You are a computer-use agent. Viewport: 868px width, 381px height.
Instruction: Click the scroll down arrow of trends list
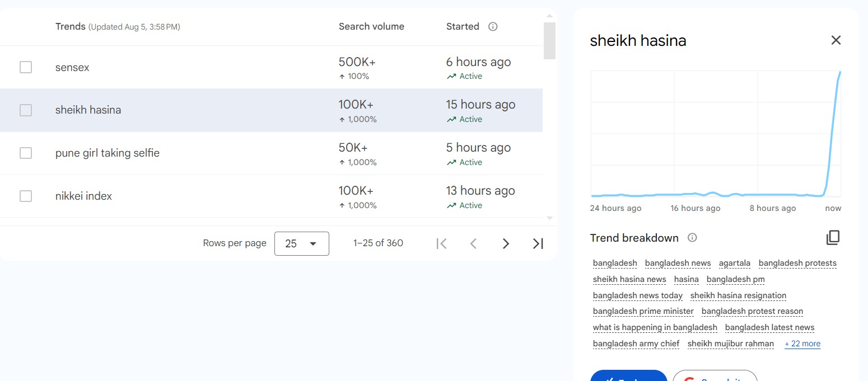[549, 218]
